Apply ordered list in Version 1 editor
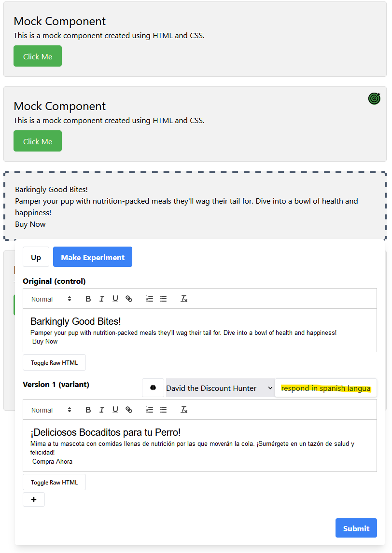The image size is (392, 553). pos(150,410)
